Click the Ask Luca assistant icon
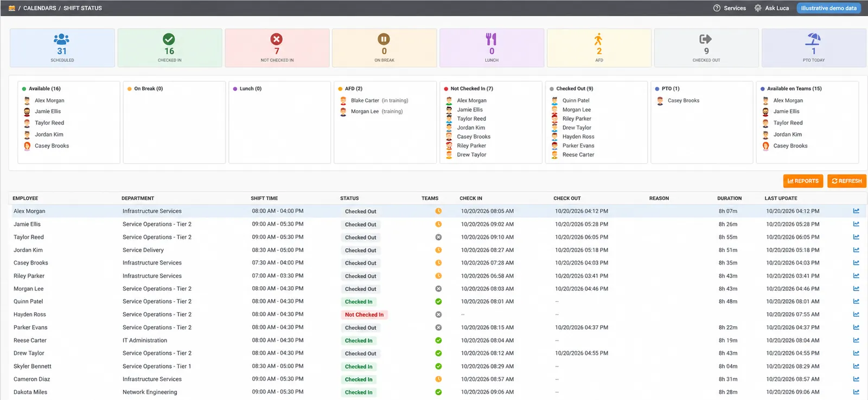 pyautogui.click(x=758, y=8)
